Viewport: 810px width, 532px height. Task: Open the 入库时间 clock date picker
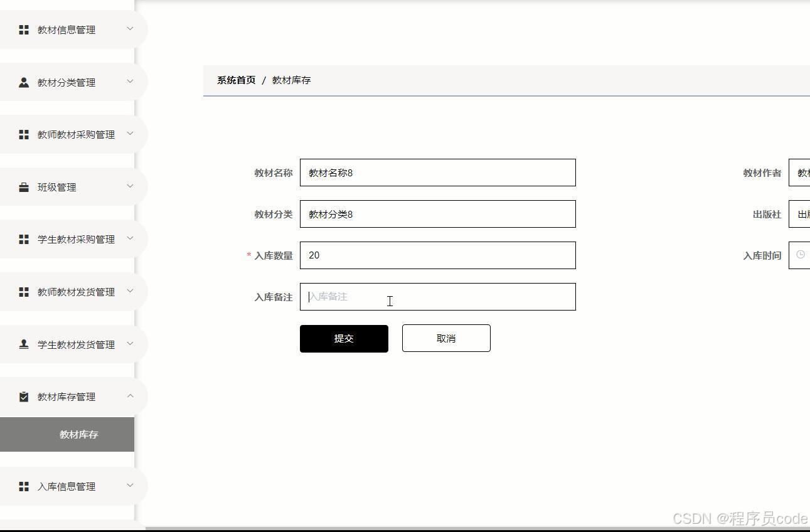point(799,255)
